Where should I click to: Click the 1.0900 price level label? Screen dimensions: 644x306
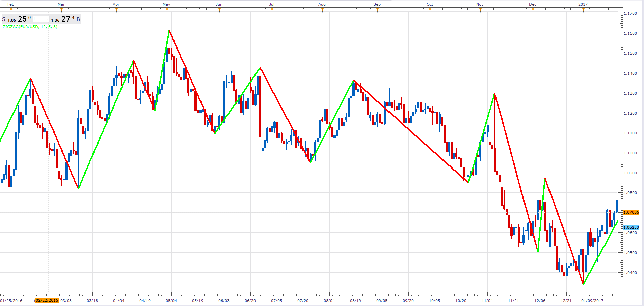[x=630, y=173]
